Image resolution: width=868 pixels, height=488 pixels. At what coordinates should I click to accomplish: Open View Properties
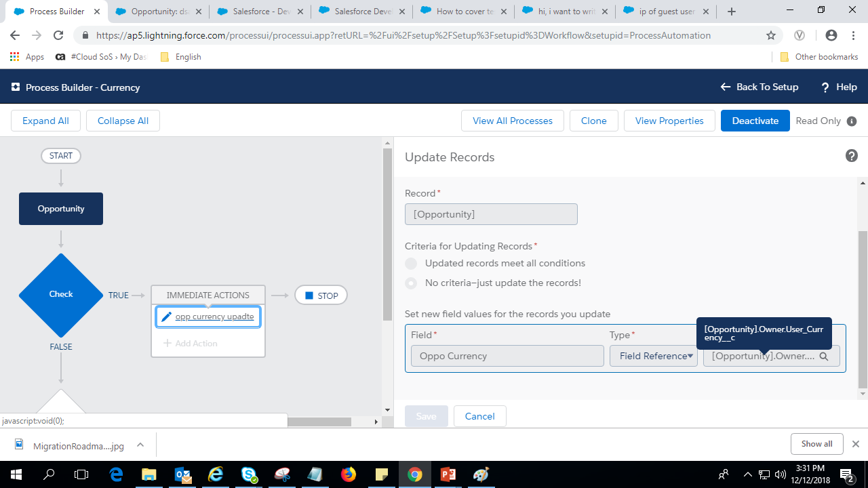tap(669, 121)
